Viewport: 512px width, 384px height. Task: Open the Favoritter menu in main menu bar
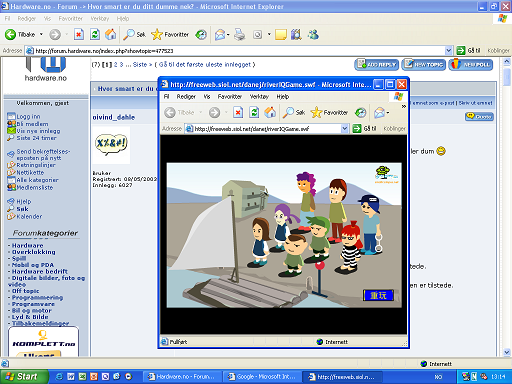tap(70, 19)
